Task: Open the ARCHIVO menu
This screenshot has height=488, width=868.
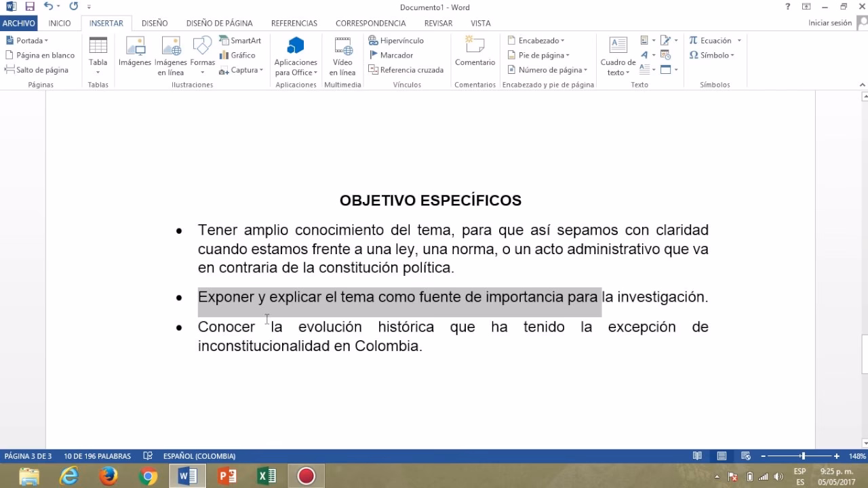Action: [19, 22]
